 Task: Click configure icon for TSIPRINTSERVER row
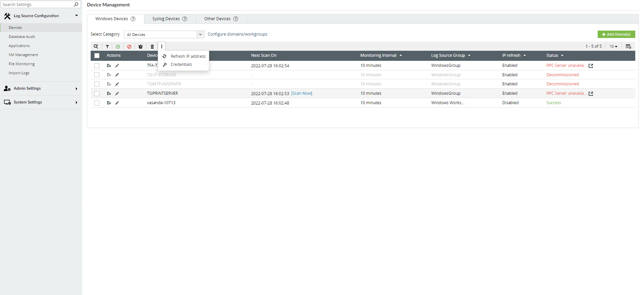[x=109, y=93]
